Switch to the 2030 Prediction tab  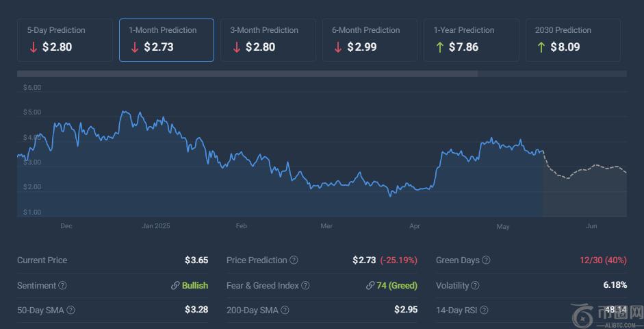(574, 40)
